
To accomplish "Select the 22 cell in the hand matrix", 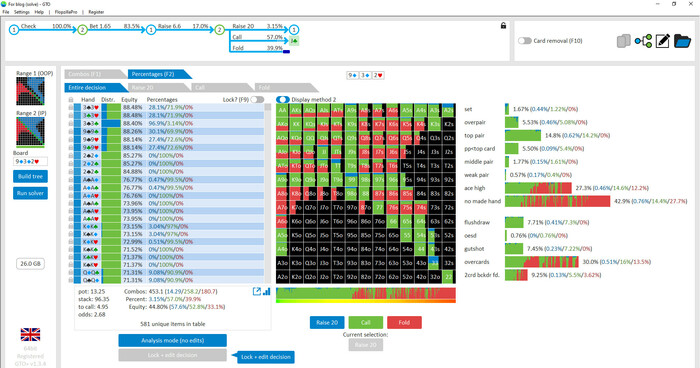I will point(448,277).
